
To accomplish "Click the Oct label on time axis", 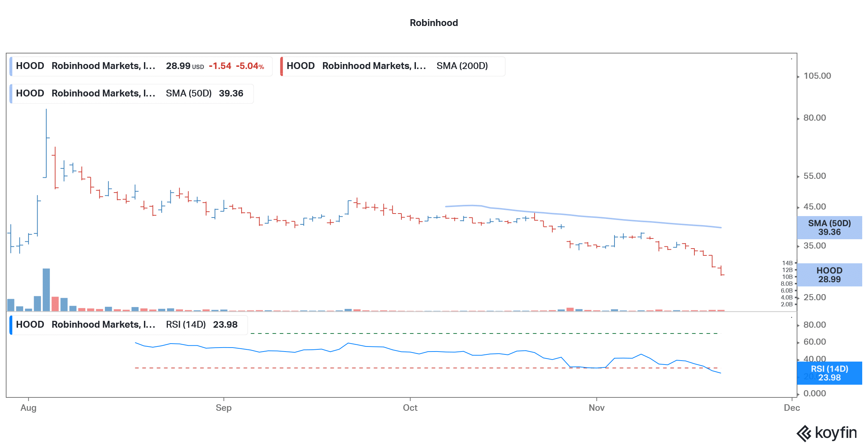I will (x=410, y=408).
